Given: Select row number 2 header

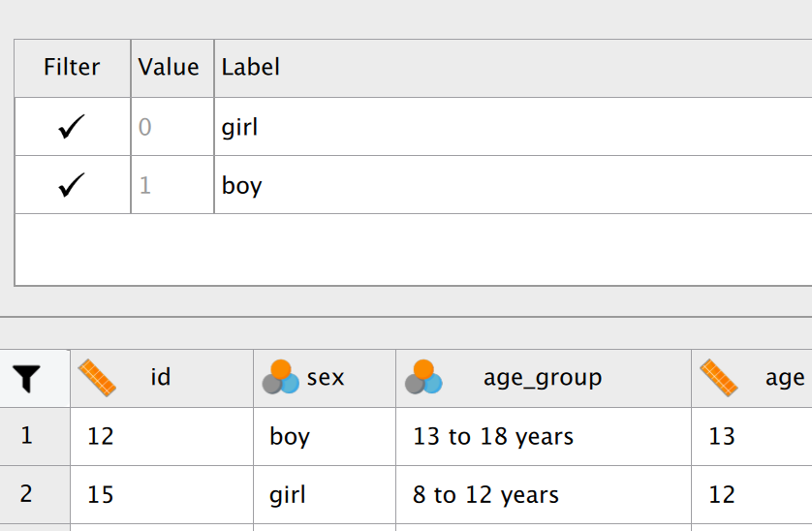Looking at the screenshot, I should (35, 495).
